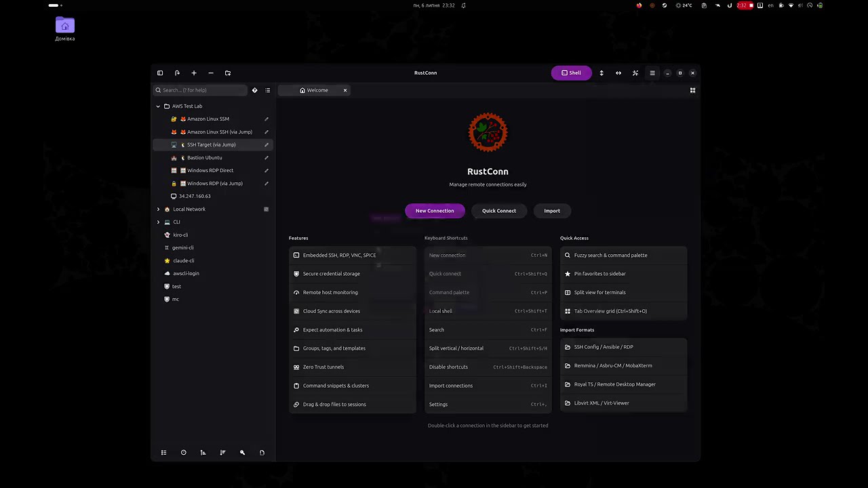
Task: Edit Amazon Linux SSH (via Jump) pencil icon
Action: click(x=267, y=132)
